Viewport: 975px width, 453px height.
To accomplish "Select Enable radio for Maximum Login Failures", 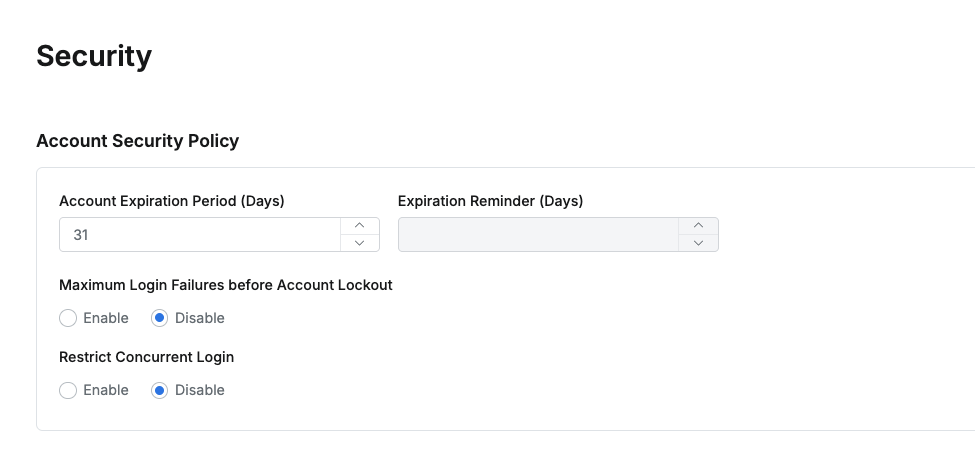I will coord(68,318).
